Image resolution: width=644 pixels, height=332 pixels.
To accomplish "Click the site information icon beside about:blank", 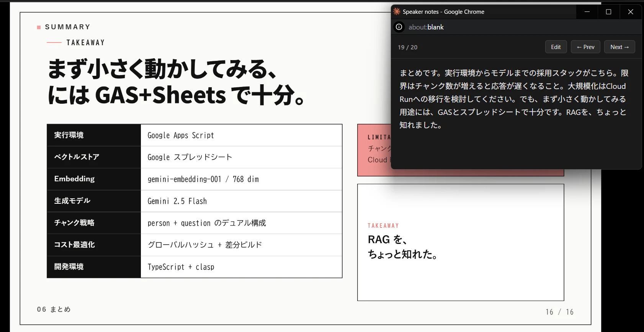I will 399,27.
